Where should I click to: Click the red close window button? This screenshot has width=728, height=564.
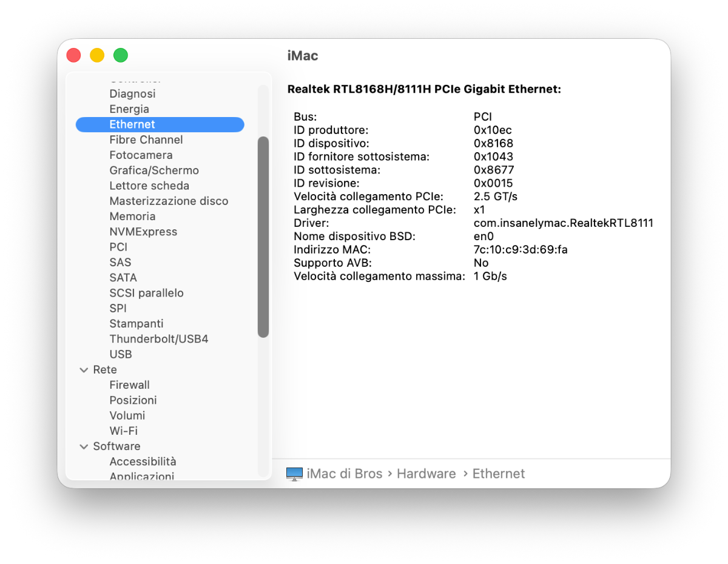tap(73, 55)
